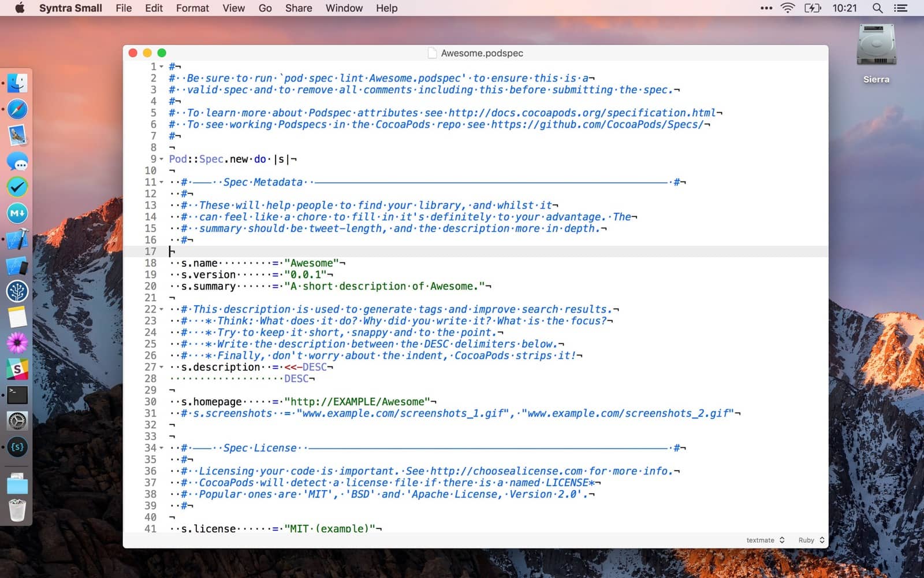The height and width of the screenshot is (578, 924).
Task: Click the Wi-Fi status icon
Action: click(787, 8)
